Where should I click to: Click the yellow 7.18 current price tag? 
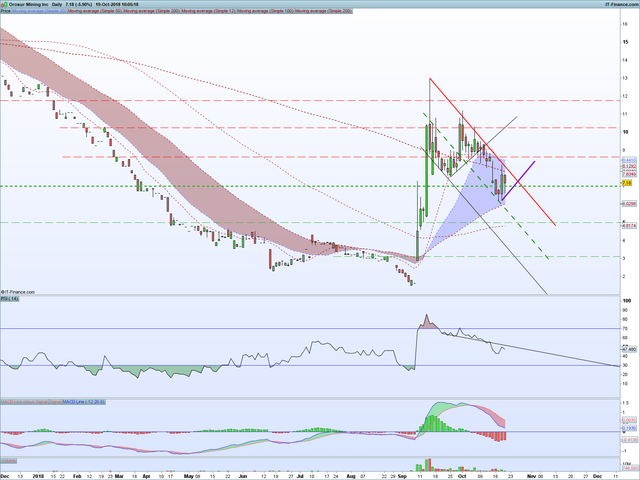click(627, 183)
